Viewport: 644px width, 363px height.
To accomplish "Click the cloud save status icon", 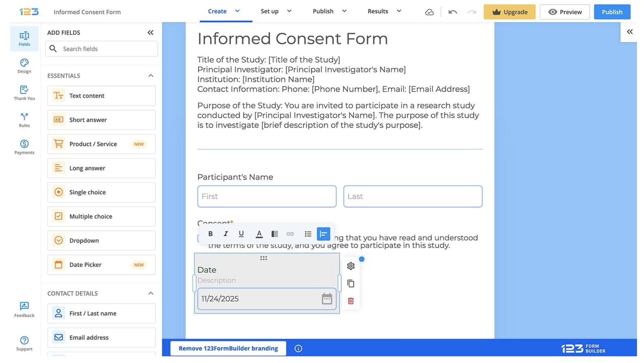I will (x=429, y=12).
